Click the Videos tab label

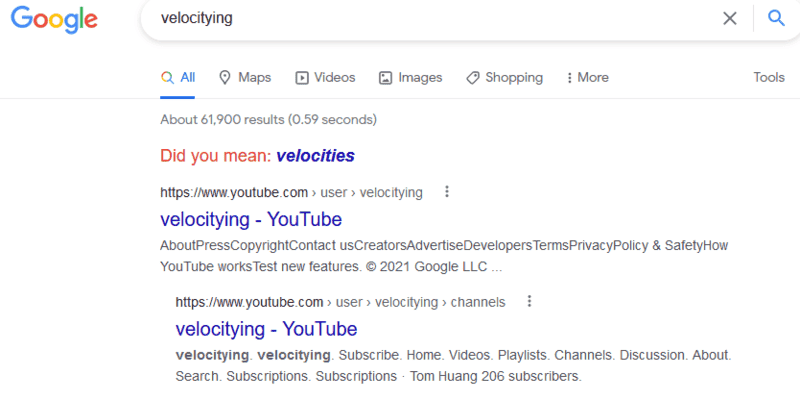(334, 78)
